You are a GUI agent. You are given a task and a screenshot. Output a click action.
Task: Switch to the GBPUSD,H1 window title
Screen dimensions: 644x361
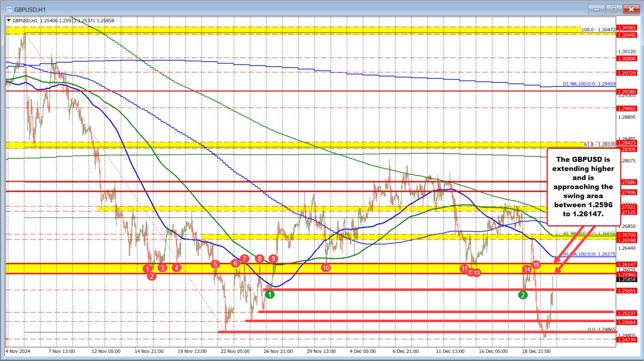(x=30, y=9)
